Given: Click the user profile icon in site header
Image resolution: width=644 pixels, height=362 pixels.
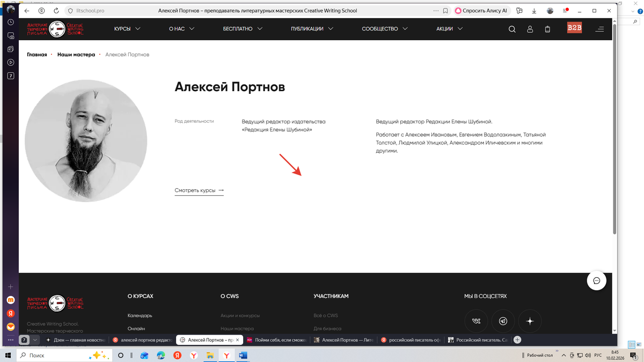Looking at the screenshot, I should (x=530, y=29).
